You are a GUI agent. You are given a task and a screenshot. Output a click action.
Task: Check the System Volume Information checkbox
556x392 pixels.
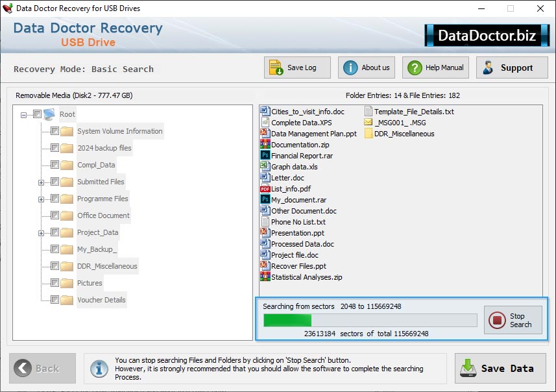(54, 131)
